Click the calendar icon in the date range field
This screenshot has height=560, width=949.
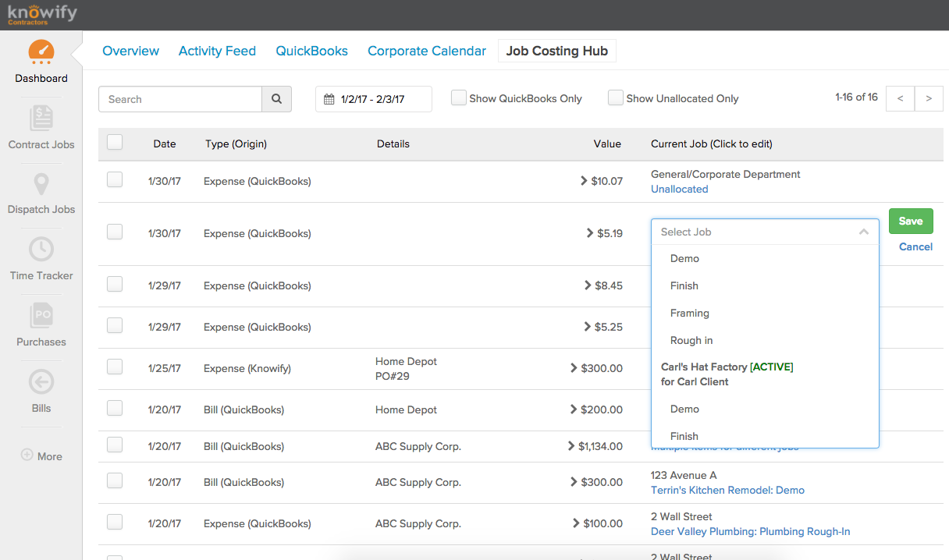[x=329, y=99]
